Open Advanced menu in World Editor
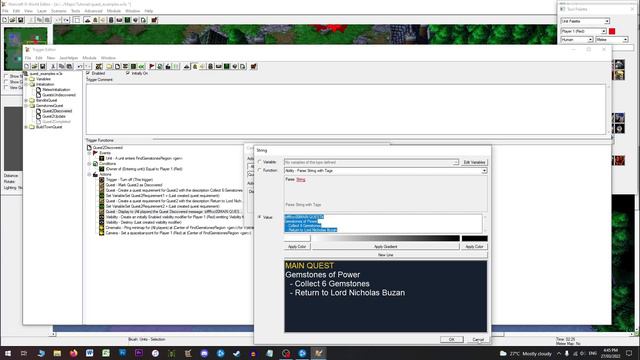 [x=93, y=11]
